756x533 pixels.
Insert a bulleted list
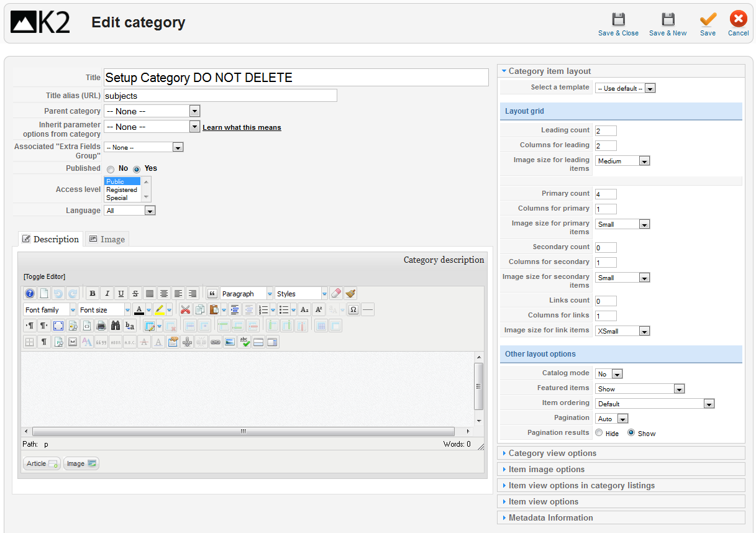pyautogui.click(x=284, y=309)
